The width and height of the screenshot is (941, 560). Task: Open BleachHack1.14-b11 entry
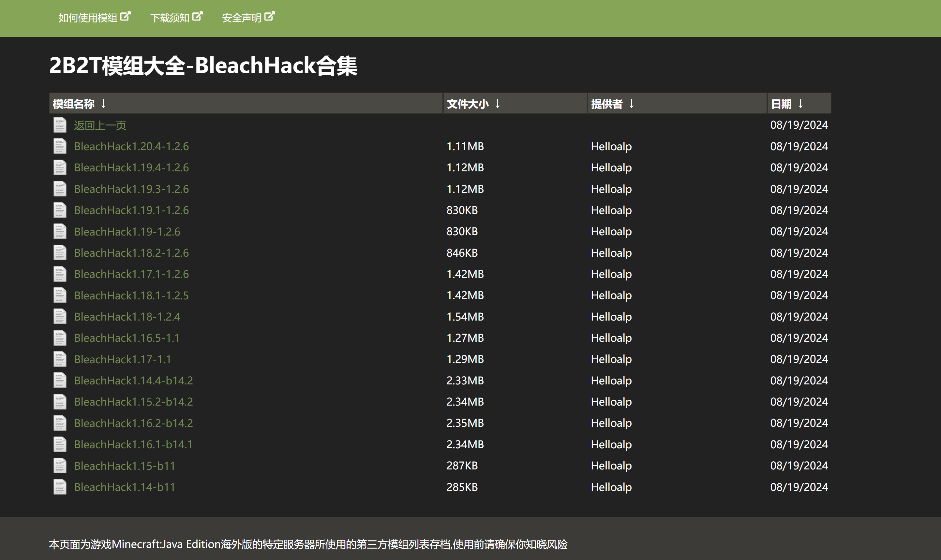pos(125,487)
